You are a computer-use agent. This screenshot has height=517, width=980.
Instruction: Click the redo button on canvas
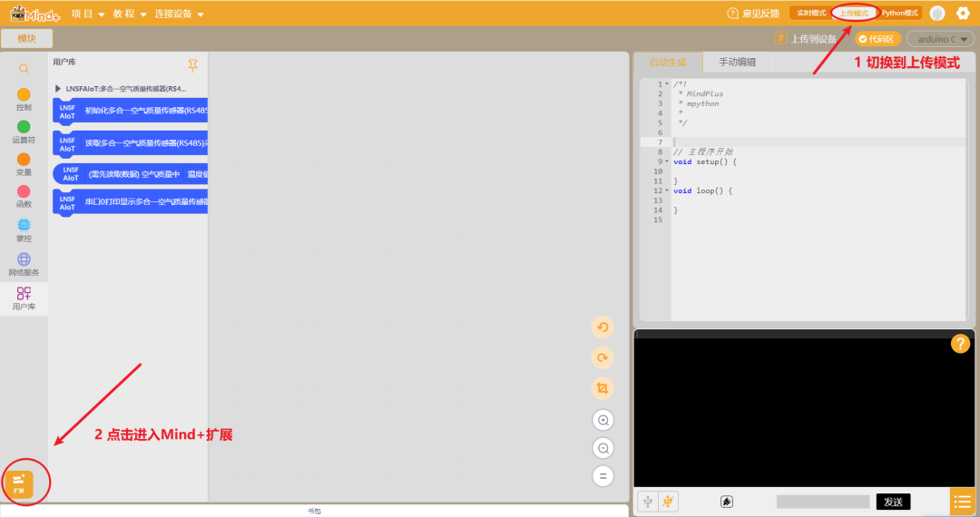[603, 357]
